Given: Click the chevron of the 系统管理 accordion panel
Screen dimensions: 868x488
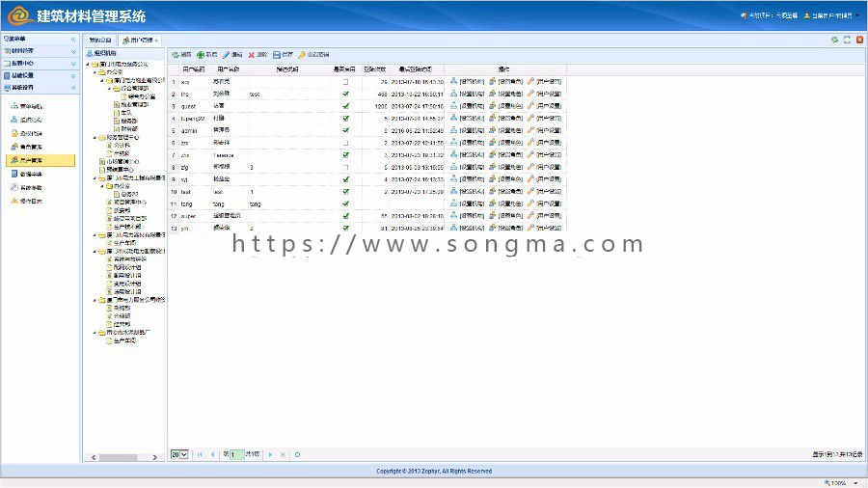Looking at the screenshot, I should 73,88.
